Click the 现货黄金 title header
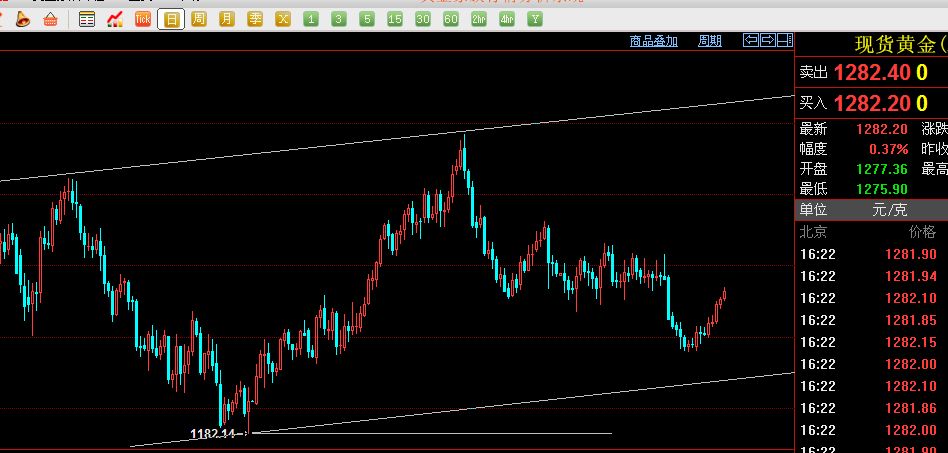 point(901,45)
